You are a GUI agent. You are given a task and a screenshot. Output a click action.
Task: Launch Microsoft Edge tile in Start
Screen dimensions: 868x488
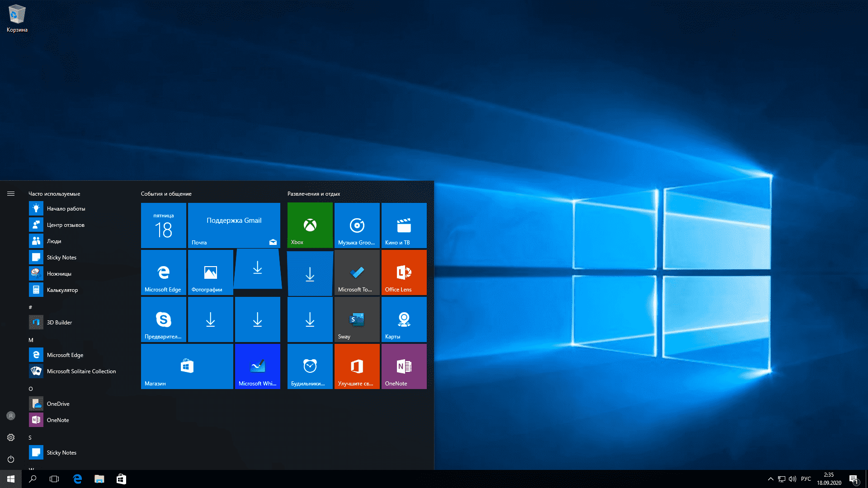tap(164, 272)
